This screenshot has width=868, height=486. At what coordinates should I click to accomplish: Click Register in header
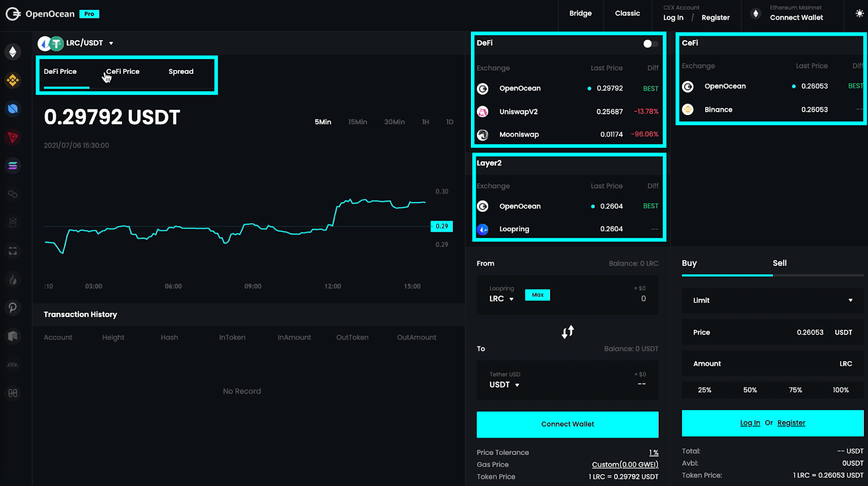point(716,18)
